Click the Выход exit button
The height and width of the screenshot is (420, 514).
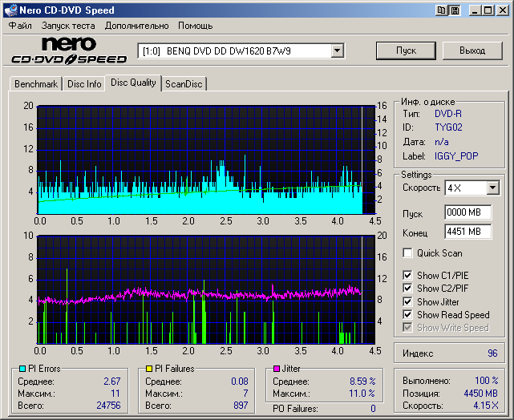(x=472, y=50)
